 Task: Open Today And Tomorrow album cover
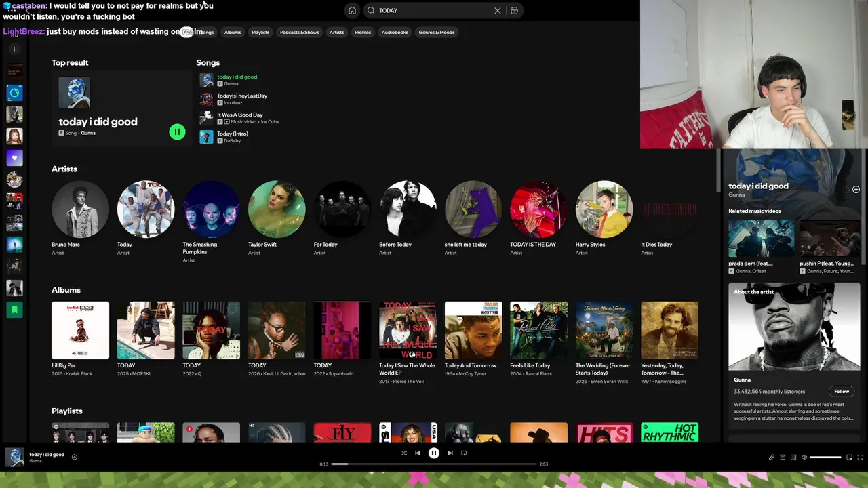coord(473,330)
